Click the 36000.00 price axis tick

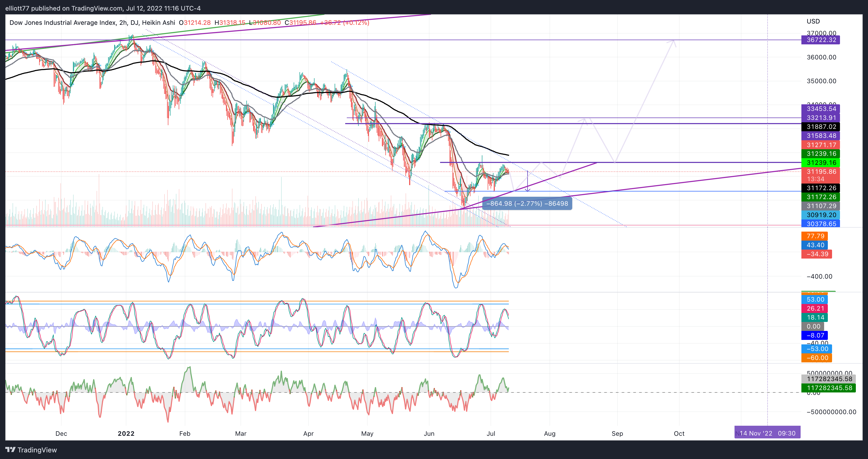[x=821, y=57]
